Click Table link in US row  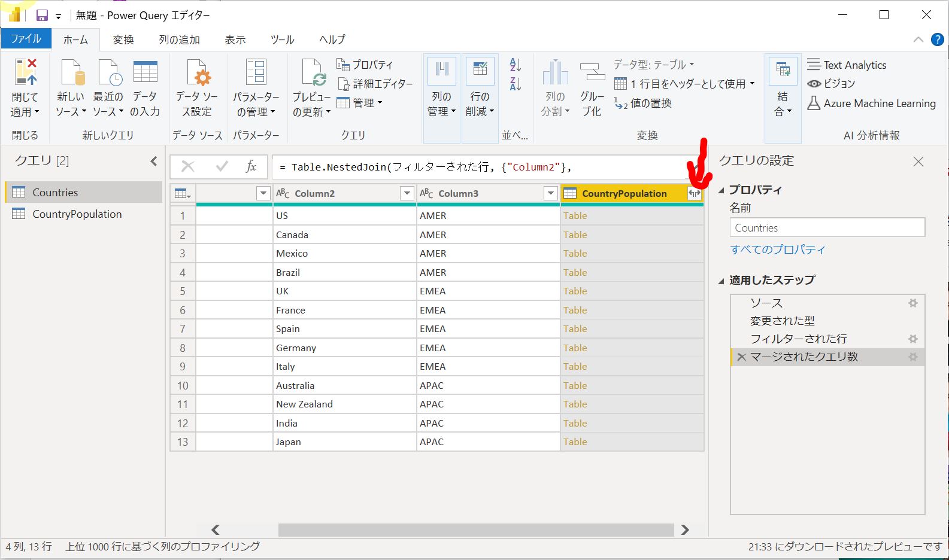pyautogui.click(x=575, y=215)
